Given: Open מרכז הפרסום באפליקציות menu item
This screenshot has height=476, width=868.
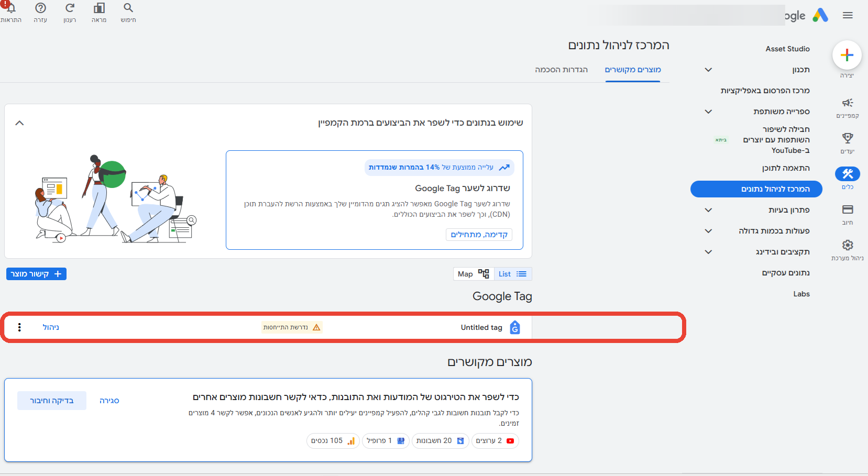Looking at the screenshot, I should click(x=765, y=91).
